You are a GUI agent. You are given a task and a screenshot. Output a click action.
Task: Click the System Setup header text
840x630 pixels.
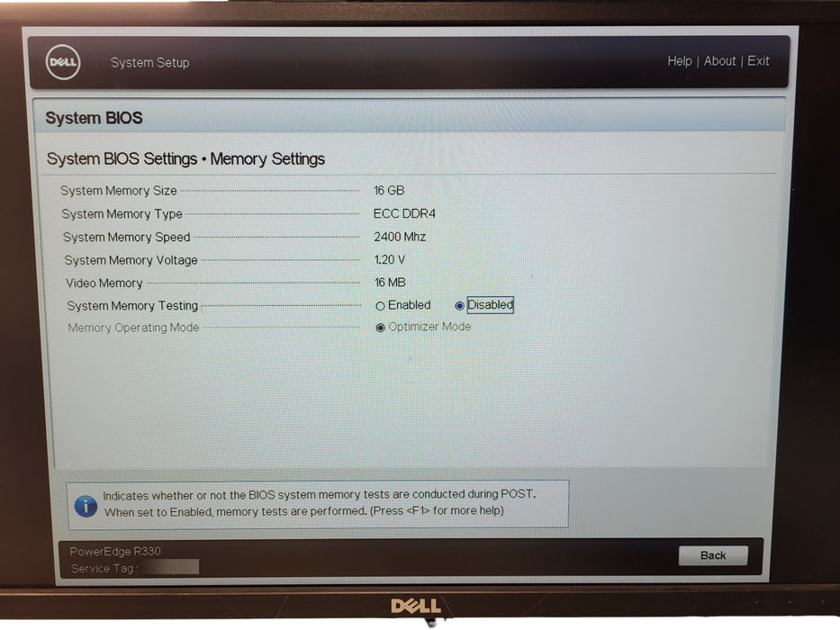[150, 63]
